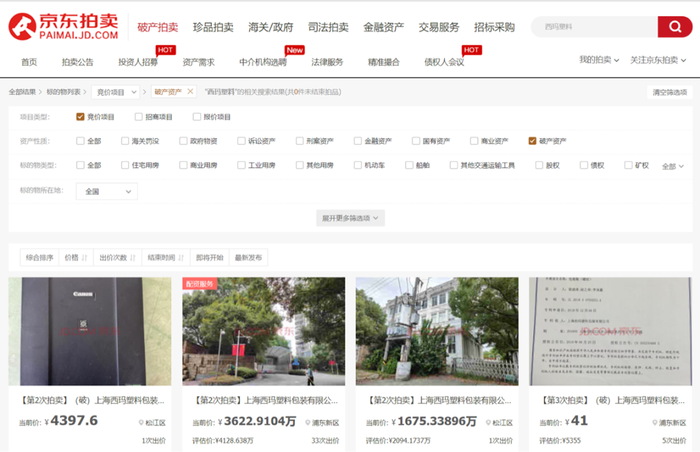Filter by 即将开始
This screenshot has height=452, width=700.
[x=210, y=258]
